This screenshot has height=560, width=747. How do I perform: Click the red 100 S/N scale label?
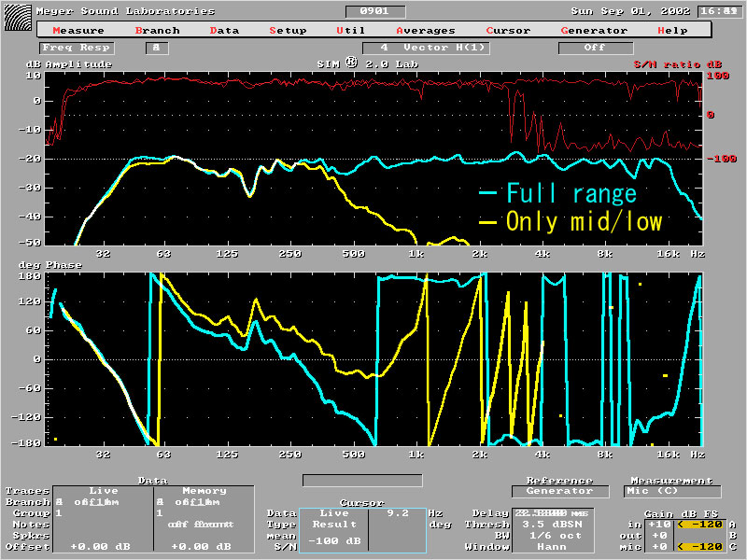tap(717, 76)
